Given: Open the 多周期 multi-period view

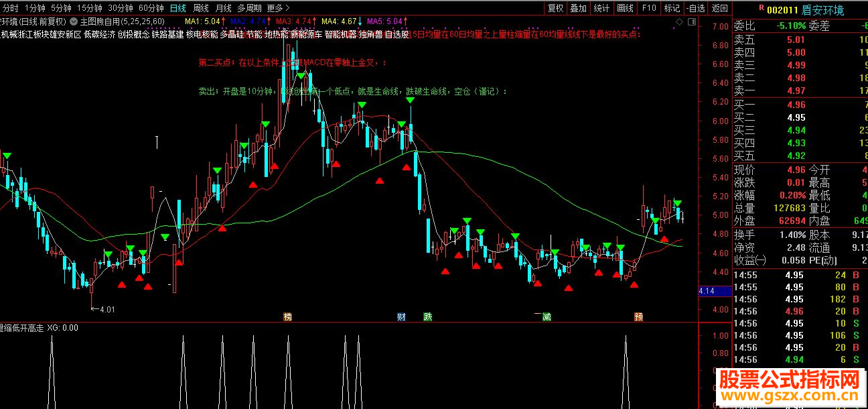Looking at the screenshot, I should 249,8.
